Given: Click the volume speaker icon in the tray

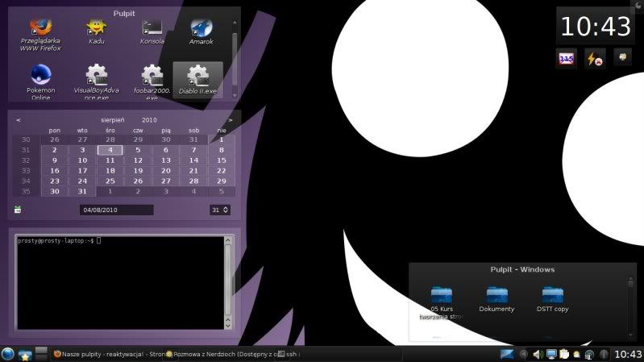Looking at the screenshot, I should (538, 354).
